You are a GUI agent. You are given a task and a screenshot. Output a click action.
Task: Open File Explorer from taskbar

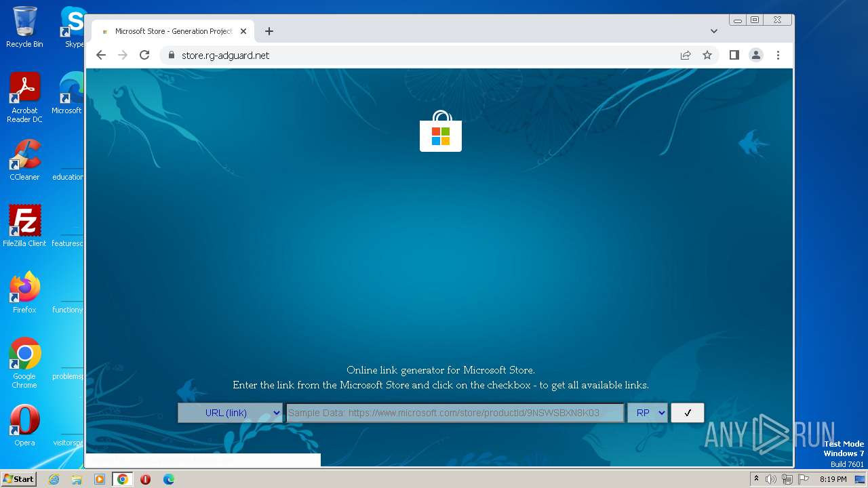77,479
